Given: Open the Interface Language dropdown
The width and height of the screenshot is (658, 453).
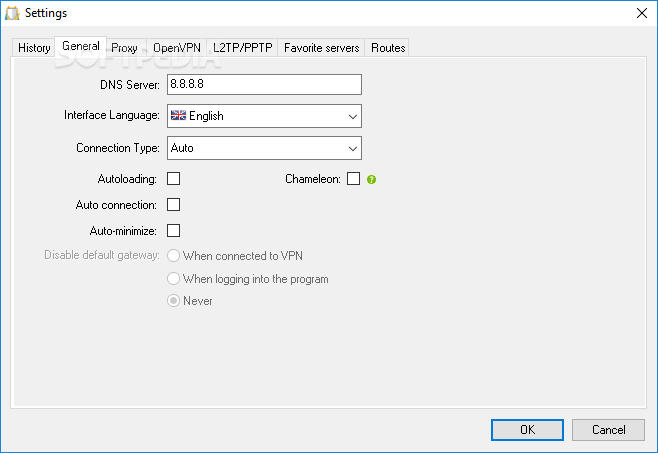Looking at the screenshot, I should (x=264, y=116).
